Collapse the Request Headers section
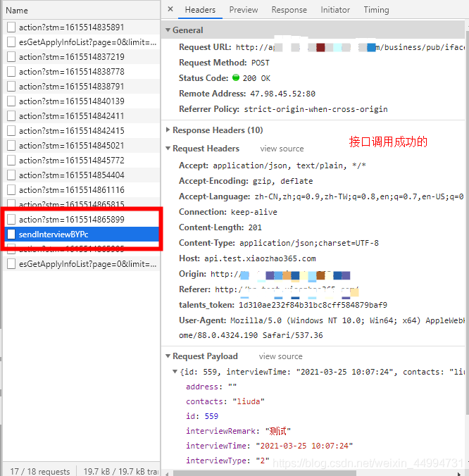The width and height of the screenshot is (469, 476). 168,149
